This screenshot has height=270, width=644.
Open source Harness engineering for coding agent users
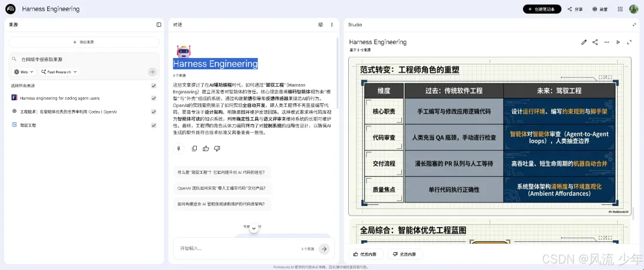[x=60, y=99]
